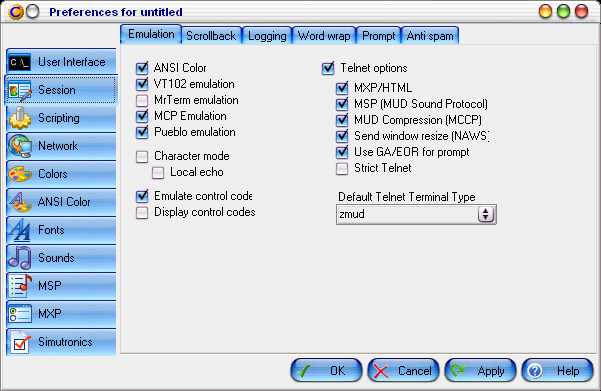Viewport: 601px width, 391px height.
Task: Open ANSI Color settings icon
Action: 20,202
